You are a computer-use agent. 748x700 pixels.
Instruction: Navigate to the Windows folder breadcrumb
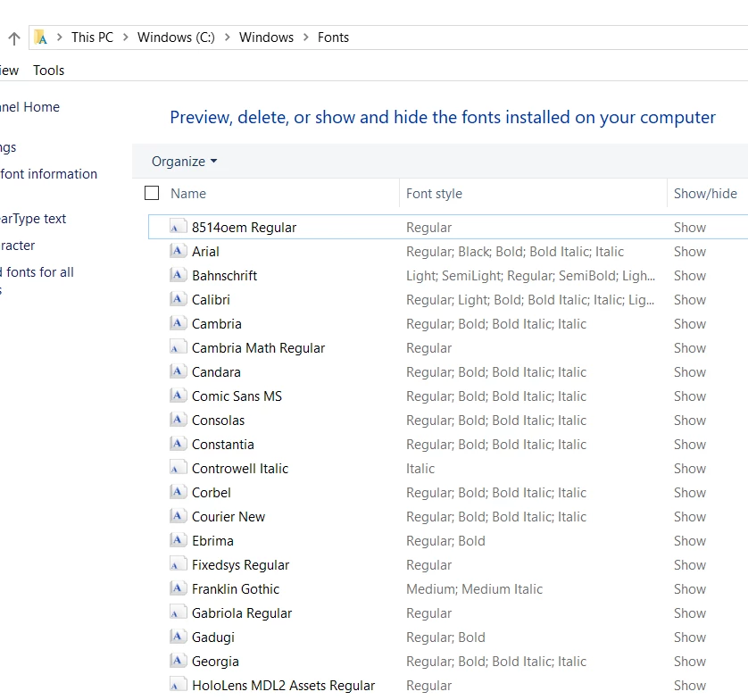(266, 37)
